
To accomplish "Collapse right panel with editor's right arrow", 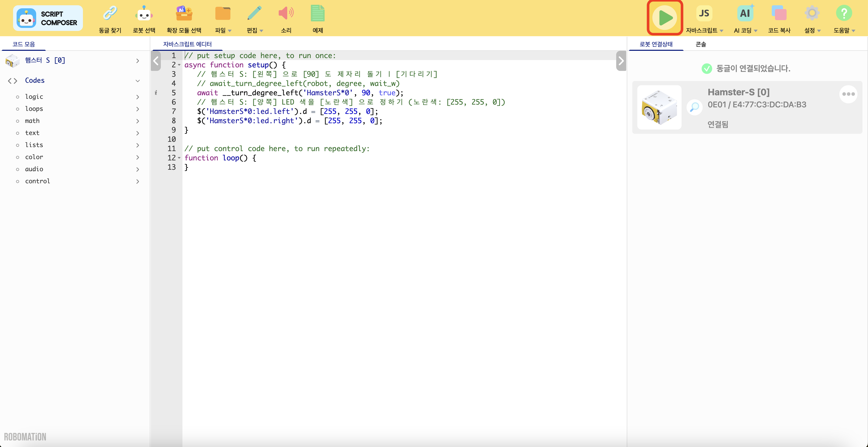I will coord(621,61).
